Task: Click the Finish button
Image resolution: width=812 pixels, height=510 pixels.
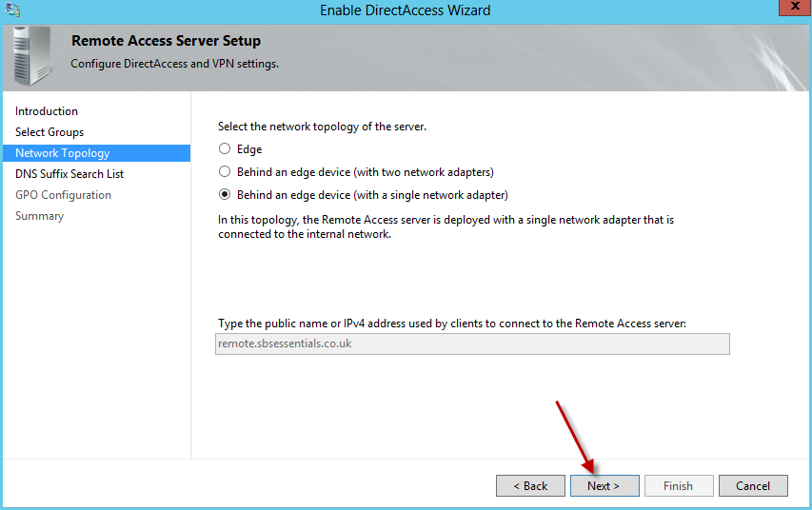Action: point(678,486)
